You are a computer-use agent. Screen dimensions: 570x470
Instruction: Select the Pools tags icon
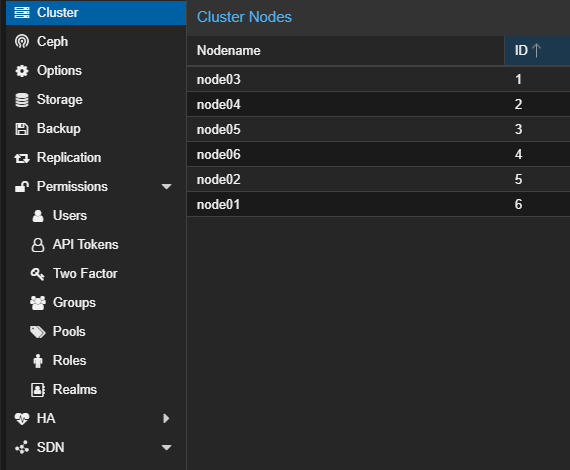[38, 332]
